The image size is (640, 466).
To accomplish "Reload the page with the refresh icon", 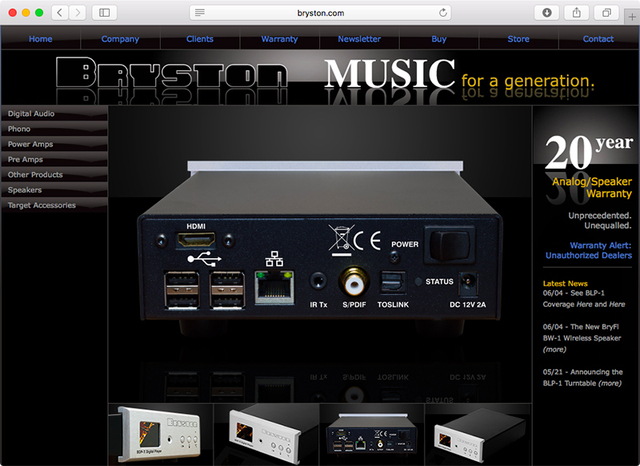I will [x=441, y=12].
